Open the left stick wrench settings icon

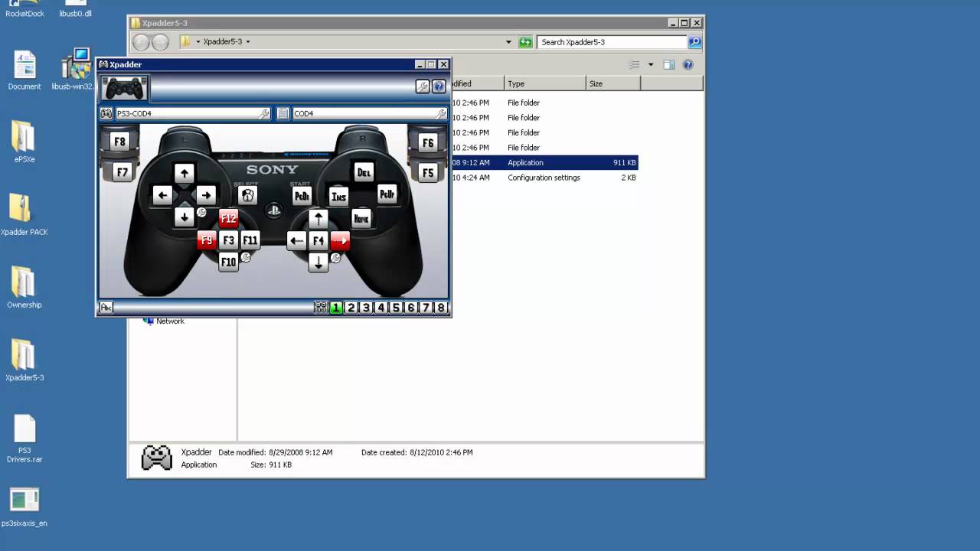coord(246,257)
